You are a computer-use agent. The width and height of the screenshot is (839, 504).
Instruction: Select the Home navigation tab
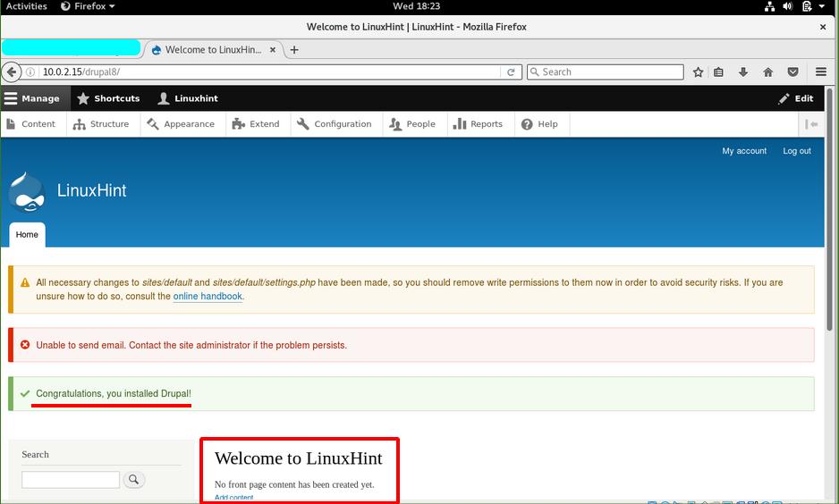coord(27,235)
